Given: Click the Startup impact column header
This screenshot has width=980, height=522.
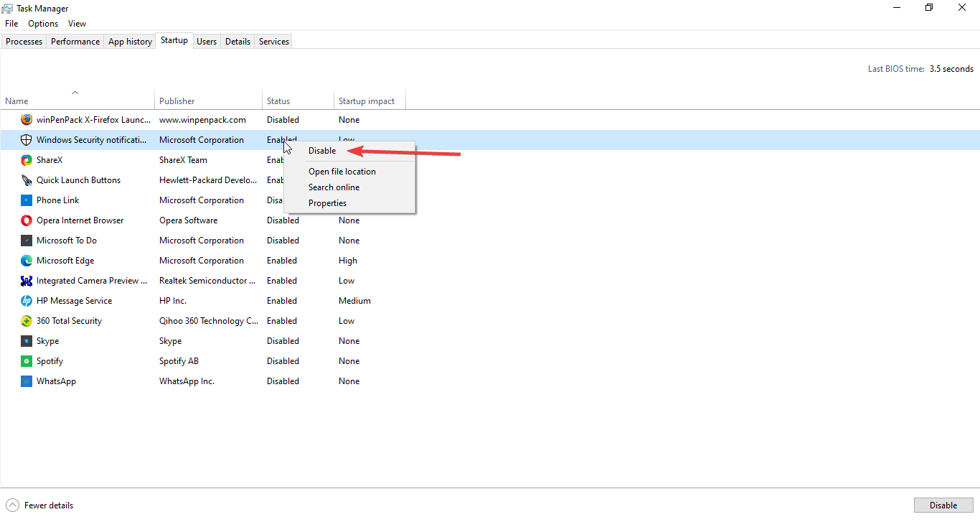Looking at the screenshot, I should [x=366, y=101].
